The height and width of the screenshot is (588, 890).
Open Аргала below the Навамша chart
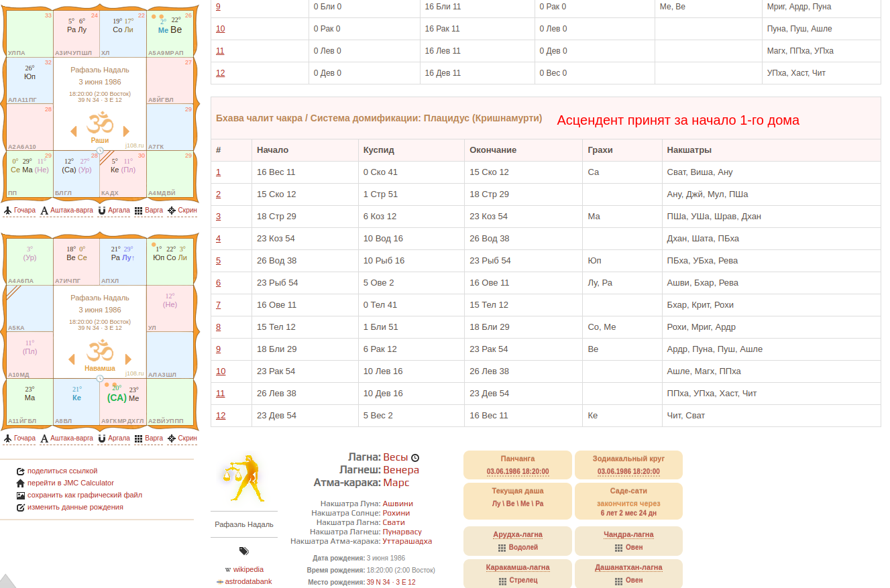[x=113, y=438]
